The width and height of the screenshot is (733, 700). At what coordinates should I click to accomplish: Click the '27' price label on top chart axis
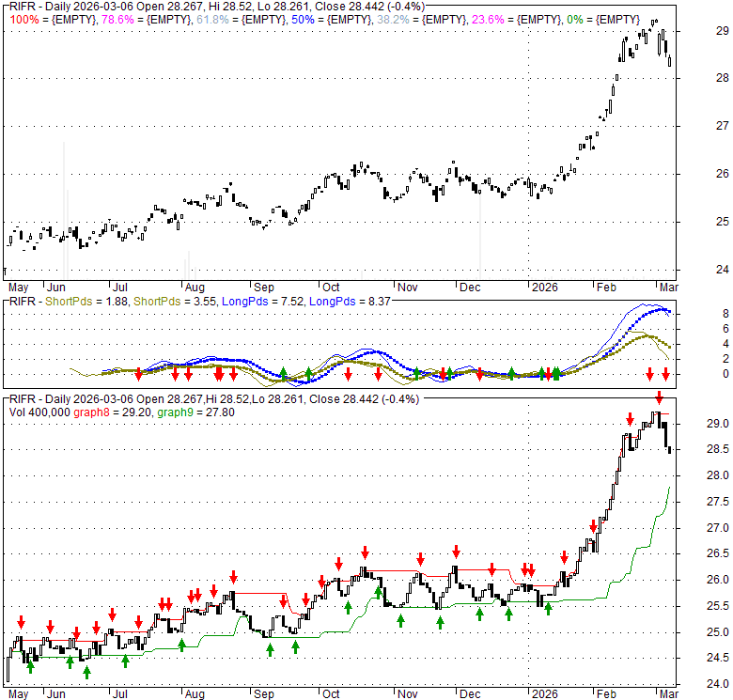click(x=723, y=126)
